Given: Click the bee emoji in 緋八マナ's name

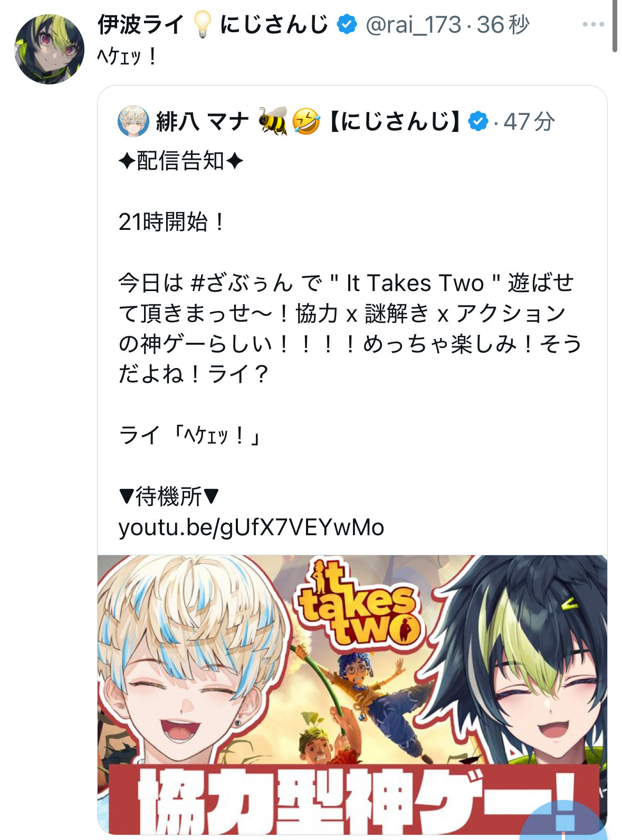Looking at the screenshot, I should 273,121.
